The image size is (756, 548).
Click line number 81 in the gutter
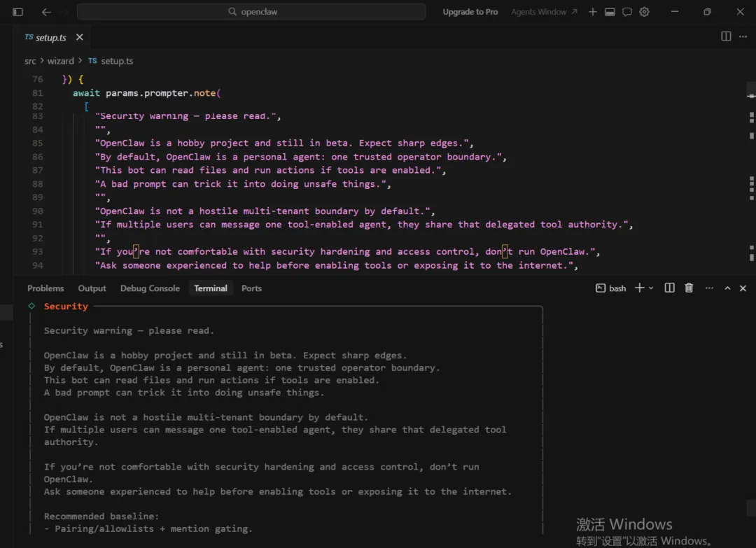(x=38, y=92)
